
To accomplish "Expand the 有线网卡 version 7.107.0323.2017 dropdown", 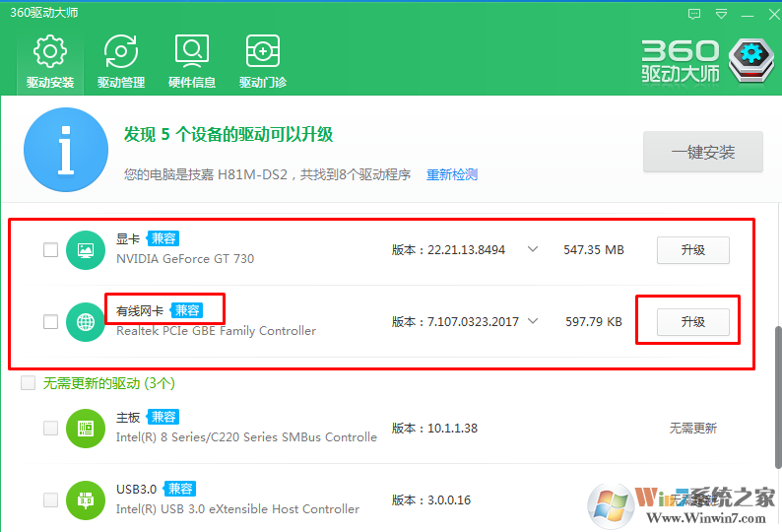I will [533, 320].
